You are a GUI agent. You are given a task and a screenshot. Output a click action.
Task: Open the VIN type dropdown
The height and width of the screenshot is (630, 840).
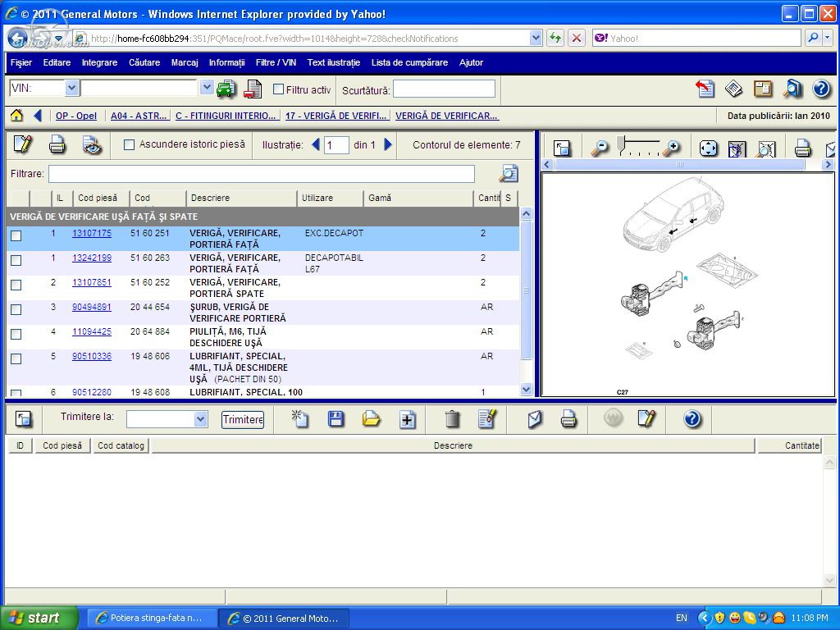pyautogui.click(x=72, y=88)
